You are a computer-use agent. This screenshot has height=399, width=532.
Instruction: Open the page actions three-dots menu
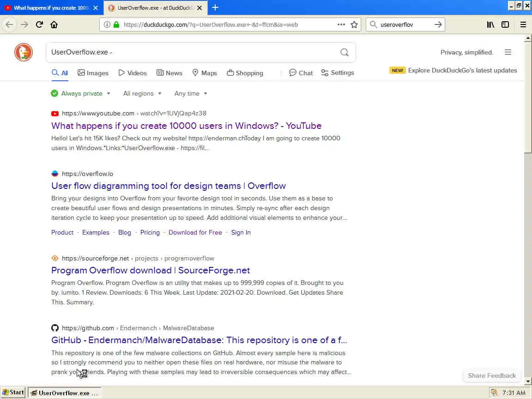(341, 24)
